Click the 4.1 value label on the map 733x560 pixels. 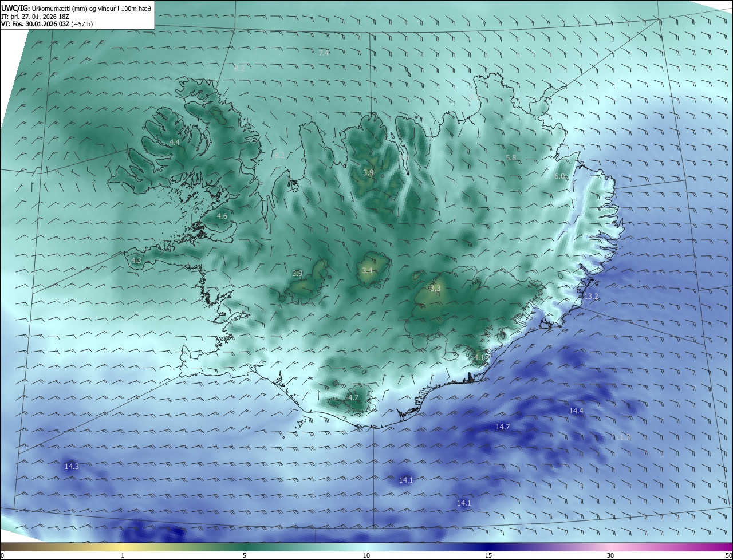(x=479, y=357)
